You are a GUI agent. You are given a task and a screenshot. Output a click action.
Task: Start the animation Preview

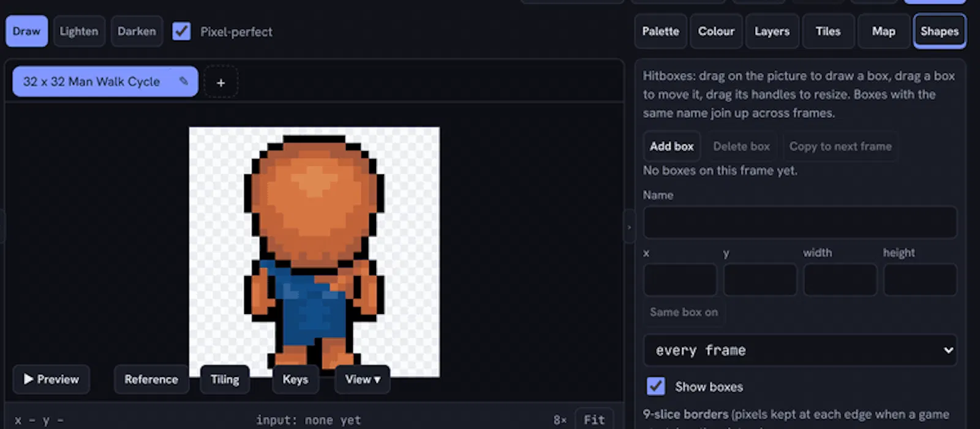coord(51,379)
